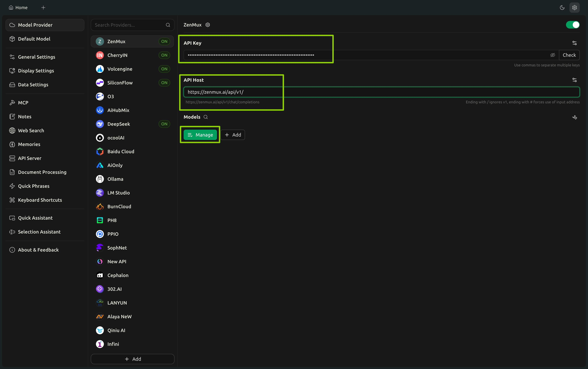Open About & Feedback
Viewport: 588px width, 369px height.
[x=45, y=250]
